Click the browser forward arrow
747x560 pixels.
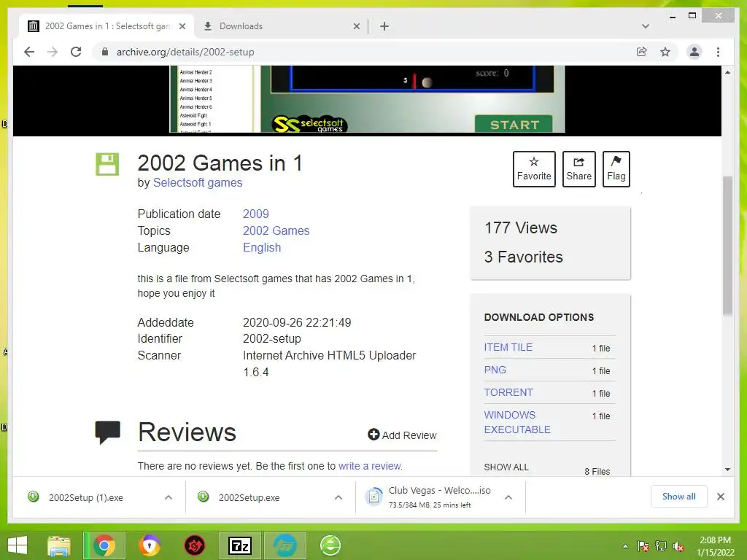click(53, 52)
